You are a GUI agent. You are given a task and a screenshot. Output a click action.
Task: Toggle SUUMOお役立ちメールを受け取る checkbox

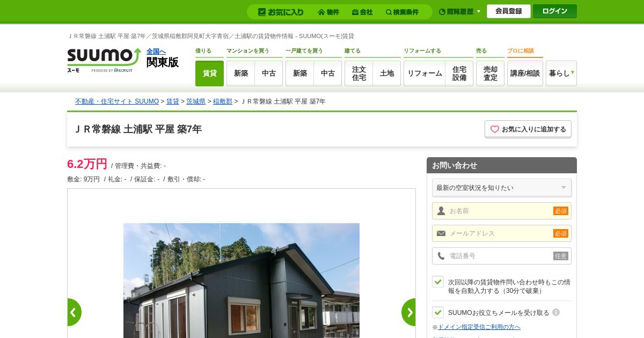pyautogui.click(x=438, y=312)
